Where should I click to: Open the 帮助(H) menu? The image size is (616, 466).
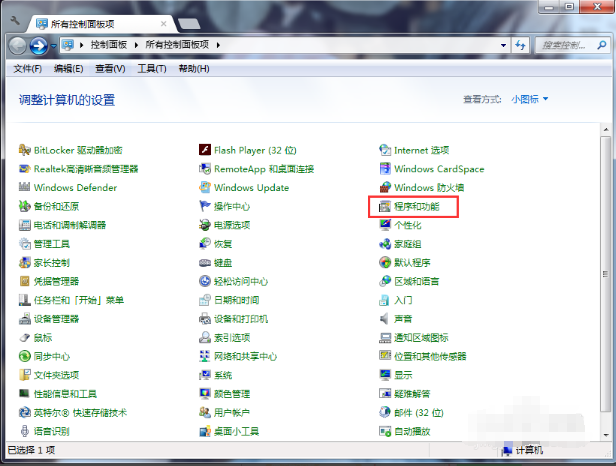tap(194, 69)
